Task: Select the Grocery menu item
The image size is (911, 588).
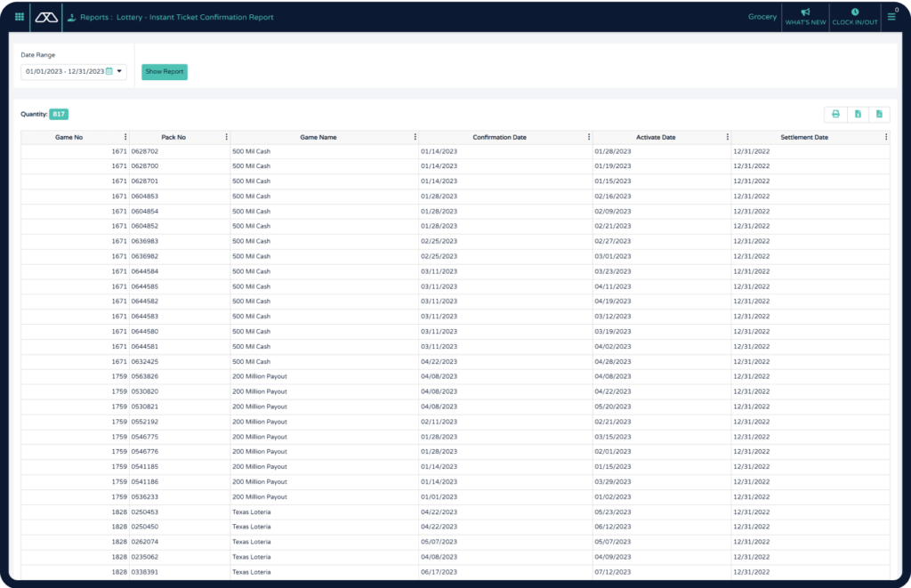Action: (x=762, y=16)
